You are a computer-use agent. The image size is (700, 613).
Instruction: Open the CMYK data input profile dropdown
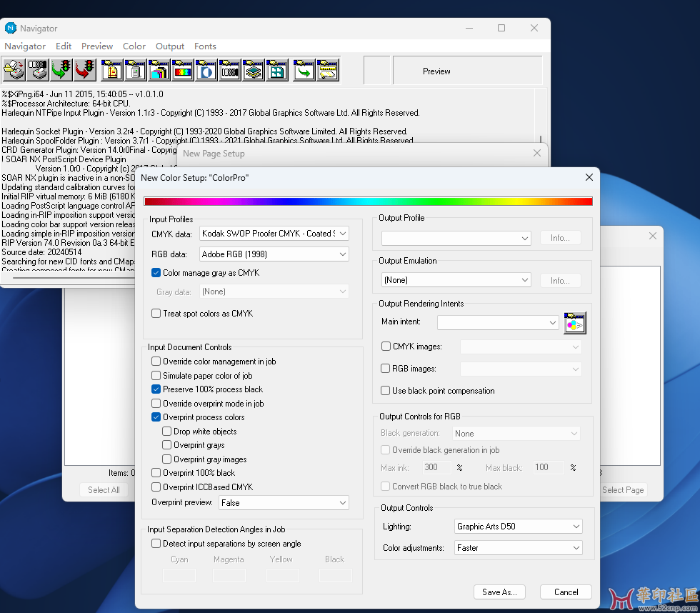[x=274, y=234]
